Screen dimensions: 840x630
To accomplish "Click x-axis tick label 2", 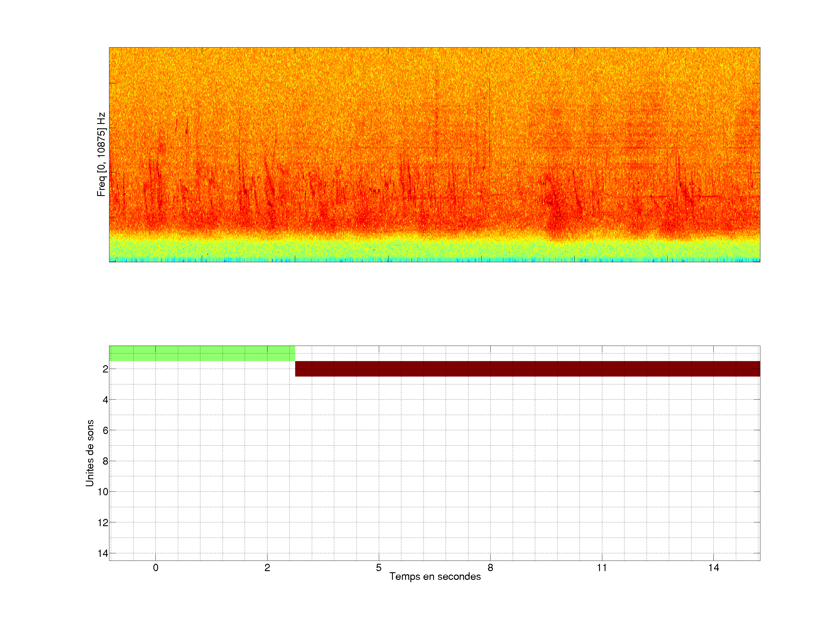I will point(267,568).
